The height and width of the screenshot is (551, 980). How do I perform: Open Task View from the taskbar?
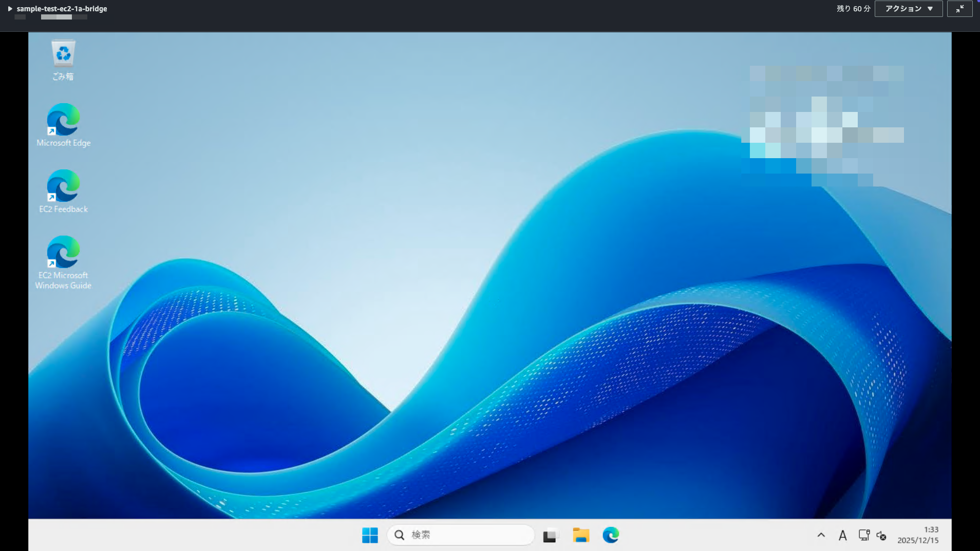coord(550,535)
